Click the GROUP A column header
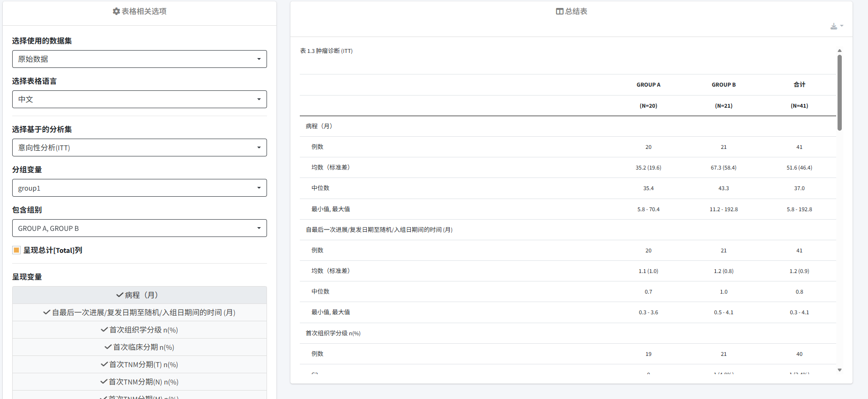Viewport: 868px width, 399px height. pyautogui.click(x=648, y=85)
